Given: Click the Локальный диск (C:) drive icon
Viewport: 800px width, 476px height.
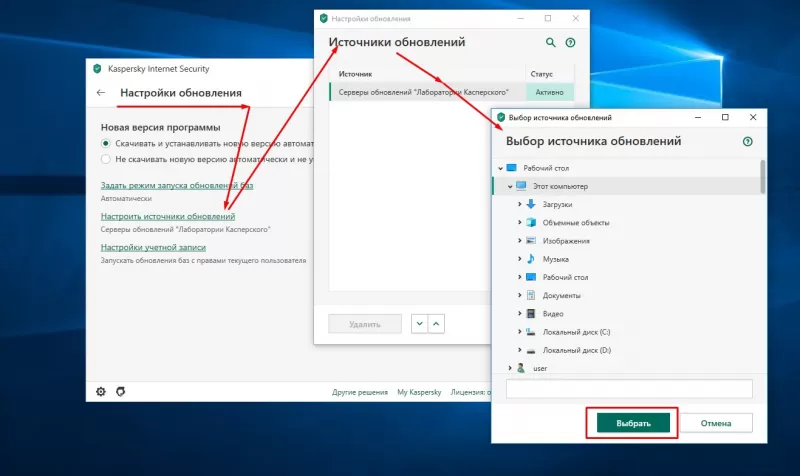Looking at the screenshot, I should pyautogui.click(x=531, y=332).
